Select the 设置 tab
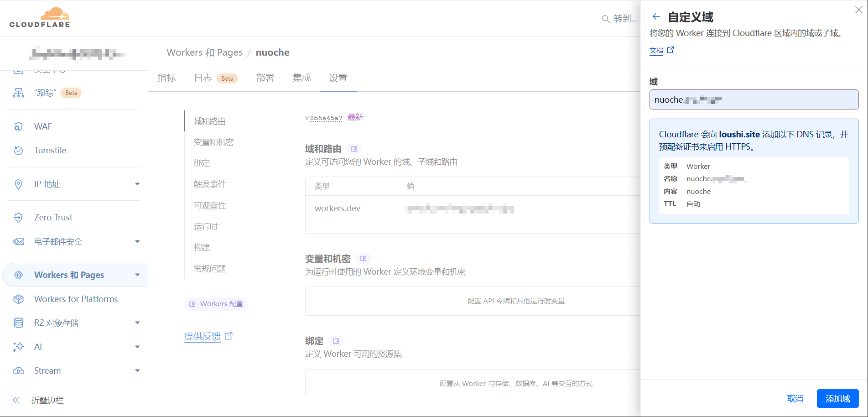 tap(338, 78)
